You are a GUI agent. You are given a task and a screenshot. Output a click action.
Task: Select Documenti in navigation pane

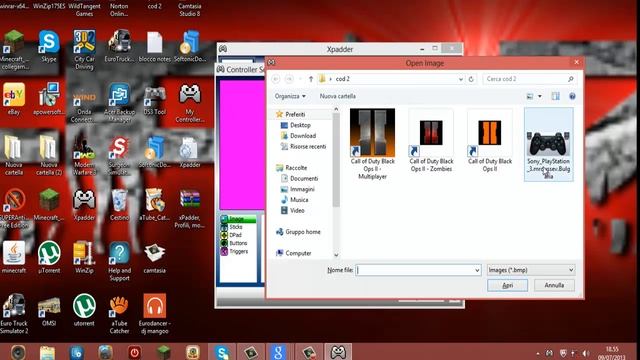pos(304,179)
